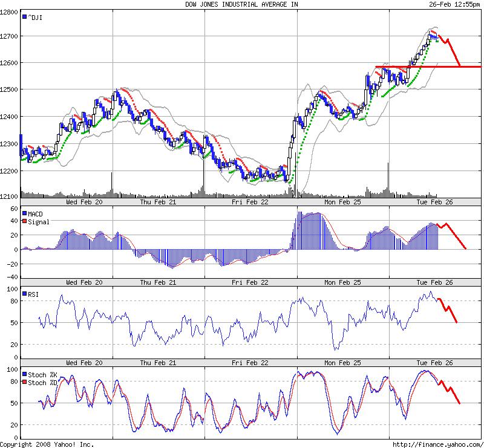This screenshot has width=484, height=448.
Task: Select the ^DJI ticker label
Action: (35, 18)
